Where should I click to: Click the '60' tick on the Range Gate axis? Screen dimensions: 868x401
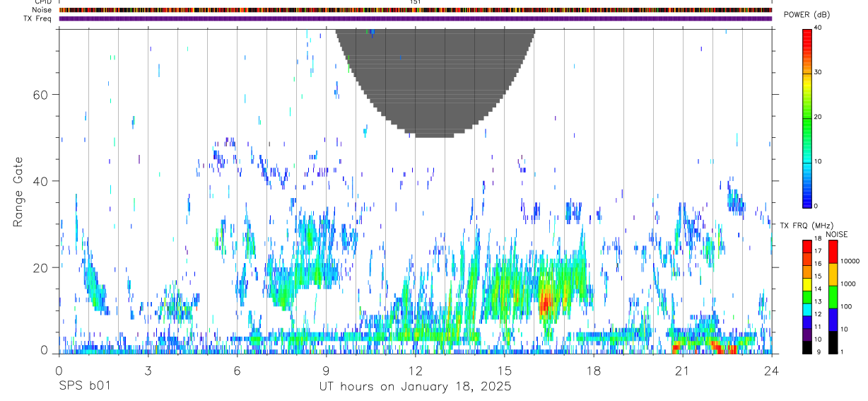(x=39, y=95)
